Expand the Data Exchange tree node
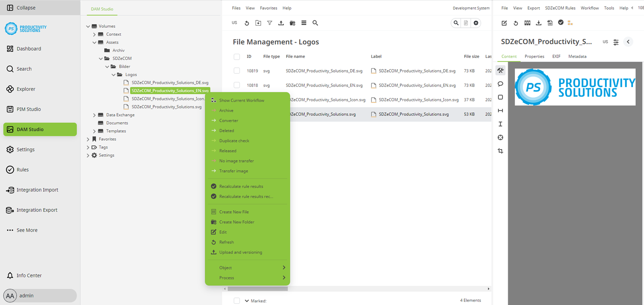Screen dimensions: 644x305 pos(94,115)
